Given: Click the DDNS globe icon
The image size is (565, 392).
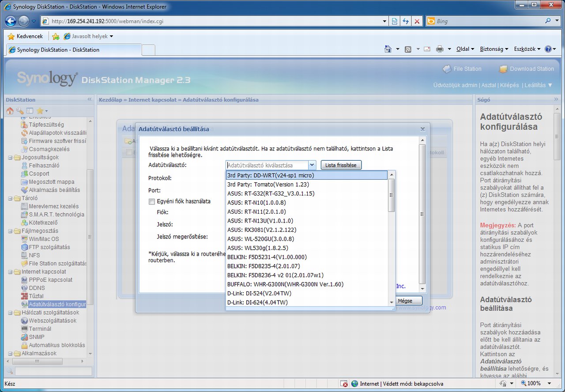Looking at the screenshot, I should point(25,288).
